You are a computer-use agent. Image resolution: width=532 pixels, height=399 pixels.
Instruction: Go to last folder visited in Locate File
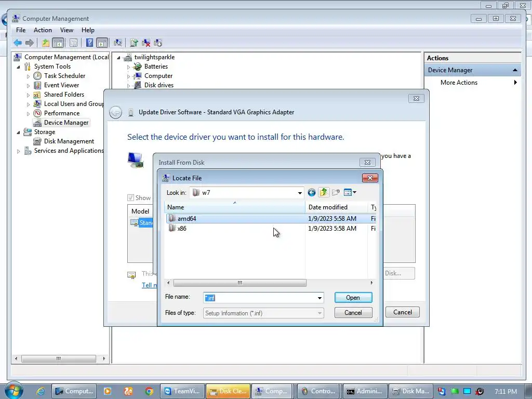[312, 193]
